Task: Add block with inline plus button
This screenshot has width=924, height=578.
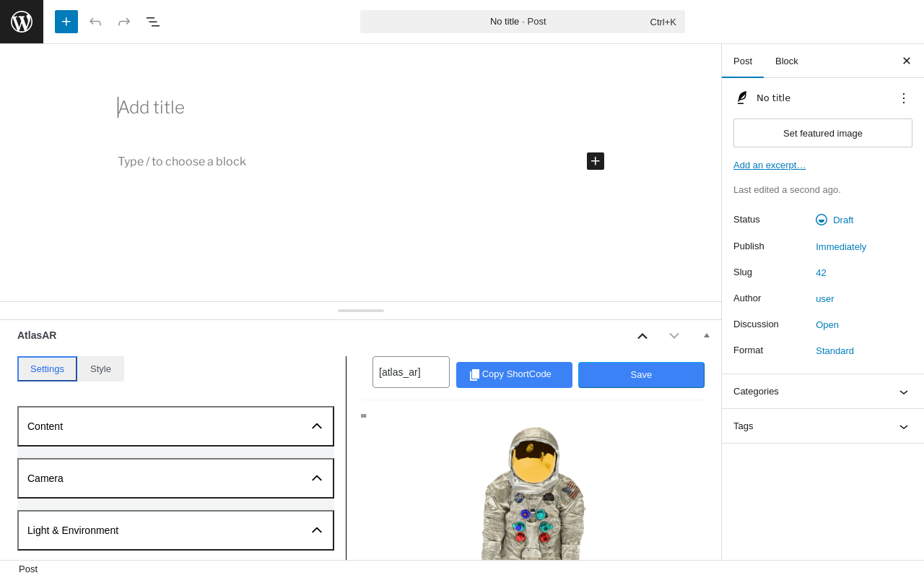Action: point(596,161)
